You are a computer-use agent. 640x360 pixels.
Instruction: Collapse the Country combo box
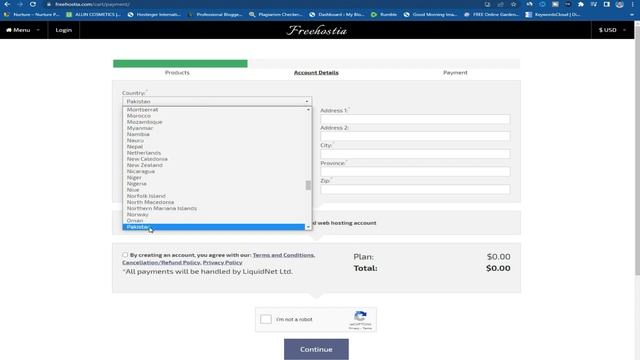[x=217, y=101]
